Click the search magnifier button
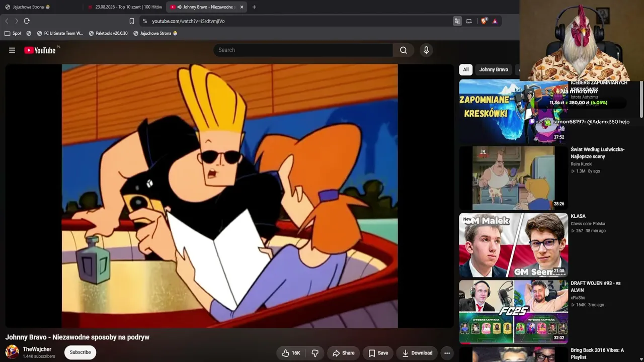Image resolution: width=644 pixels, height=362 pixels. pyautogui.click(x=404, y=50)
